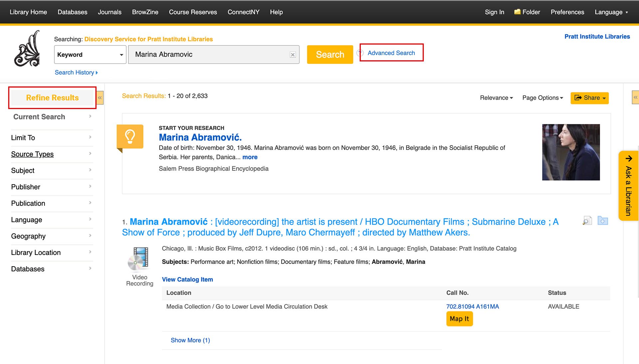The height and width of the screenshot is (364, 639).
Task: Open ConnectNY in top navigation
Action: pos(244,12)
